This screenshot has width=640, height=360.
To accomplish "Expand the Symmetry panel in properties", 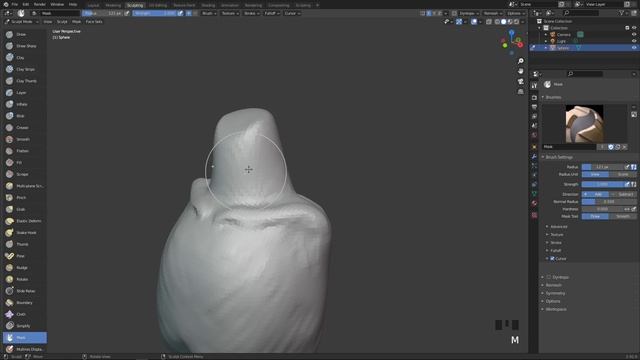I will [555, 293].
